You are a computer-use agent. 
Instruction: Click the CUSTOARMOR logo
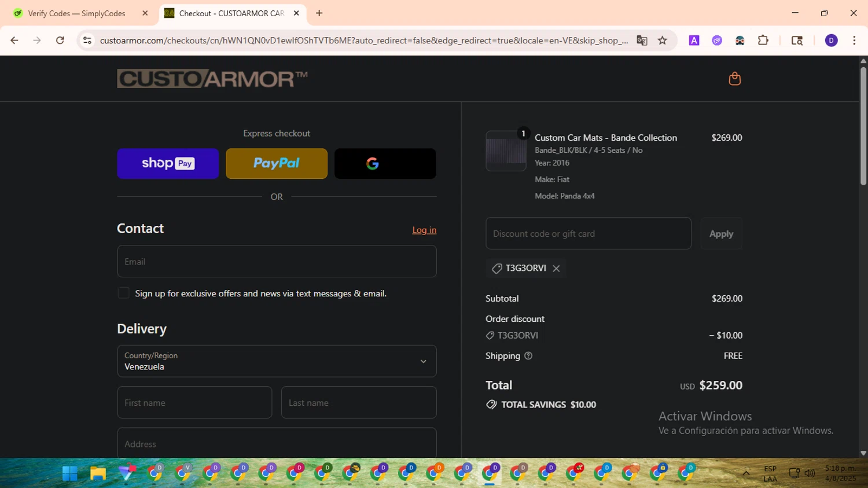coord(212,79)
